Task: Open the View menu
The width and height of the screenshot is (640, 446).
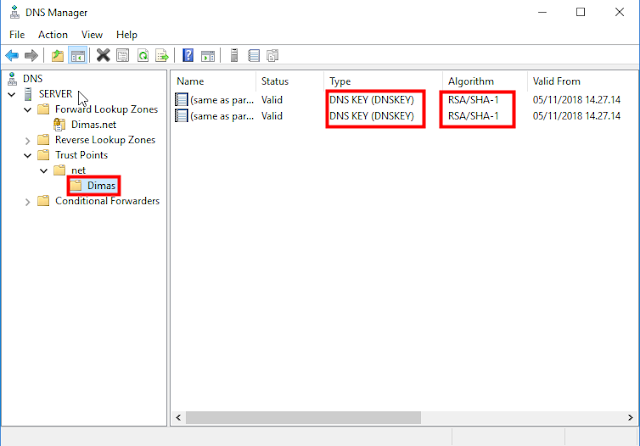Action: (92, 35)
